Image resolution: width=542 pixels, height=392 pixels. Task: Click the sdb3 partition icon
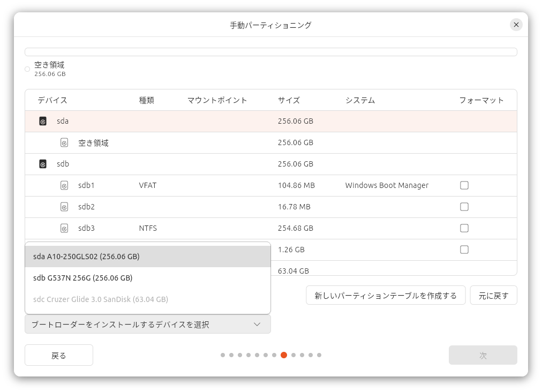64,228
